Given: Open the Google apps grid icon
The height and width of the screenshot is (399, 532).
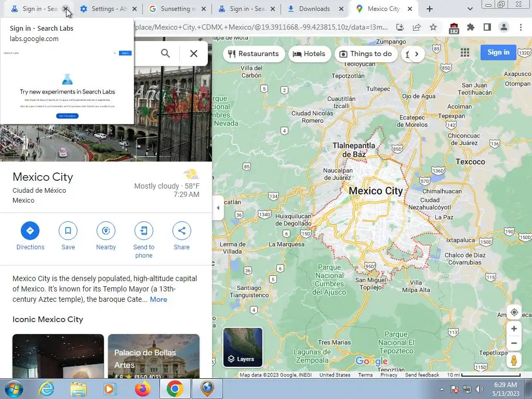Looking at the screenshot, I should 465,52.
